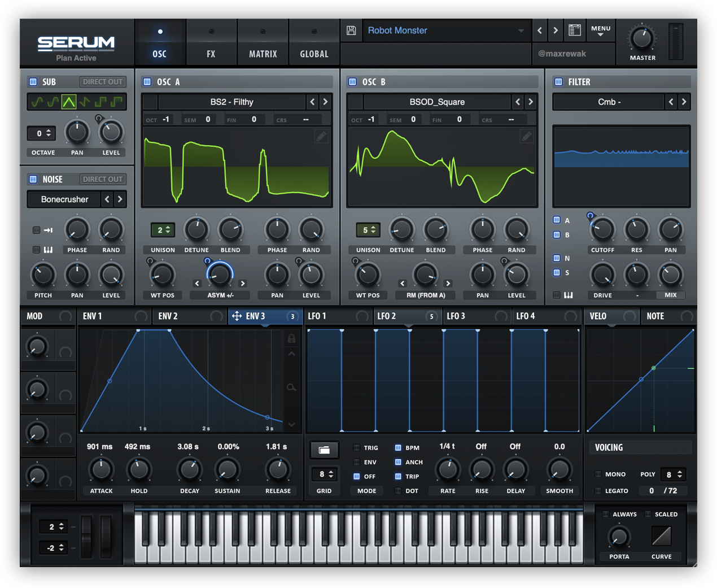Open BS2 - Filthy wavetable selector
Image resolution: width=717 pixels, height=588 pixels.
point(231,102)
